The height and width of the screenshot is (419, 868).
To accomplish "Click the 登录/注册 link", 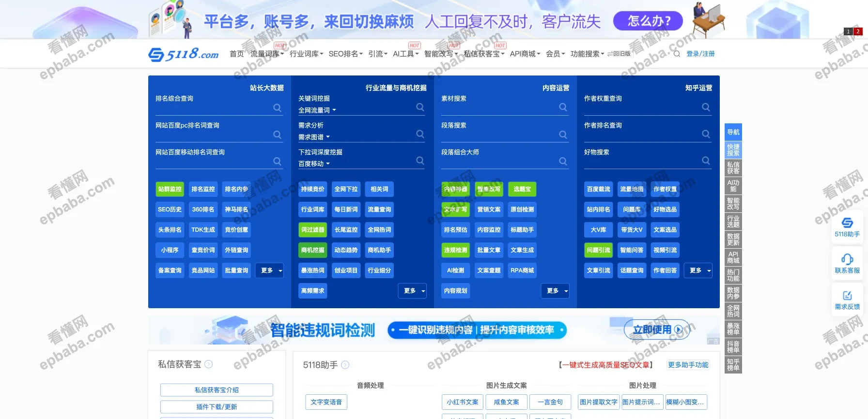I will (x=700, y=54).
